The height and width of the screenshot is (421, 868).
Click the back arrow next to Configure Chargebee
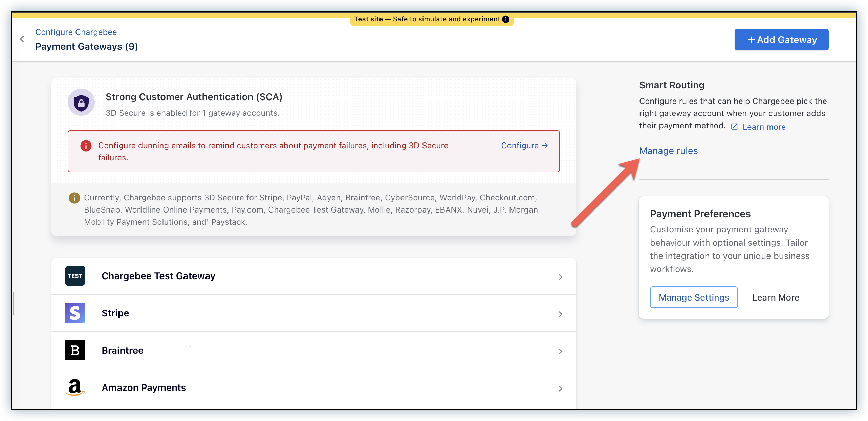pyautogui.click(x=22, y=39)
